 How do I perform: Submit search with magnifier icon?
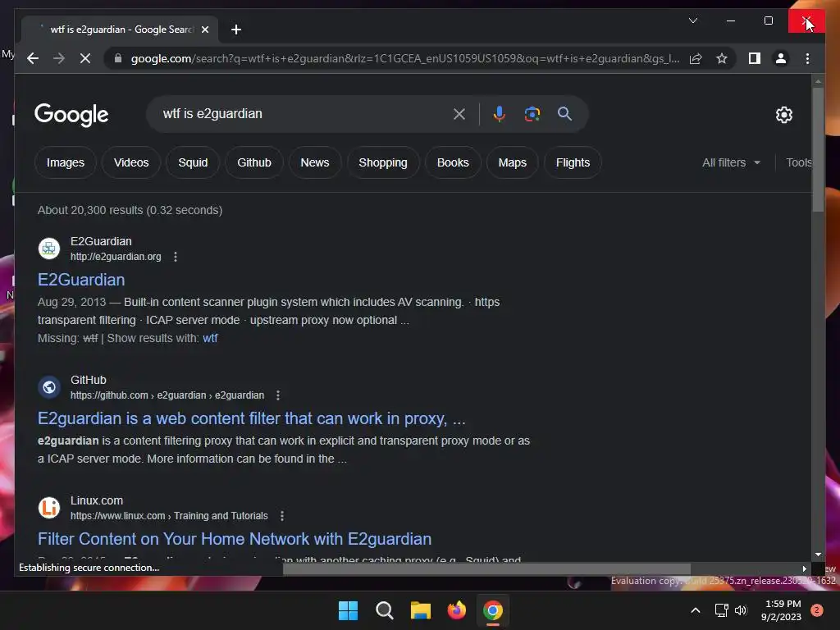click(564, 113)
